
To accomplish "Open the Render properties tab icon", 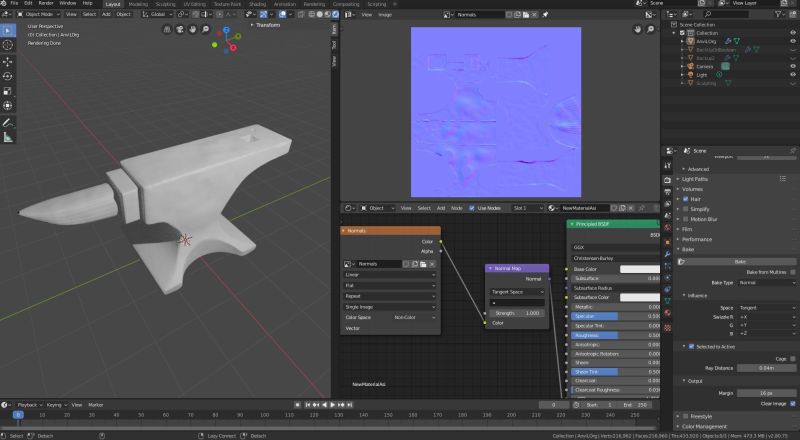I will (667, 180).
